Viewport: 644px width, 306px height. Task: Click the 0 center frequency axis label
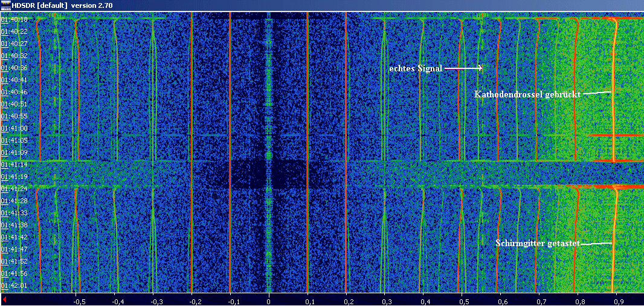(269, 302)
